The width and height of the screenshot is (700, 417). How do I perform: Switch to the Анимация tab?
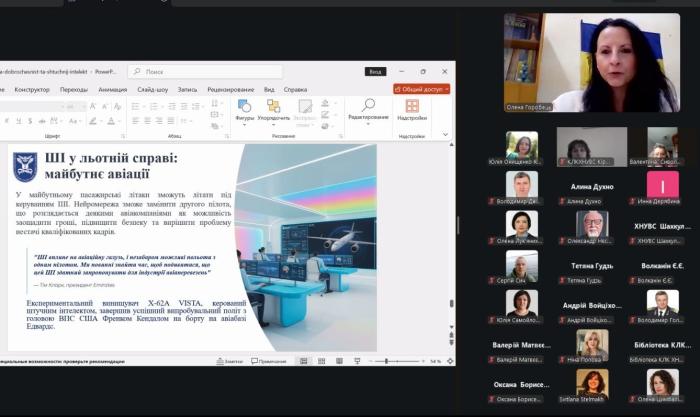112,89
